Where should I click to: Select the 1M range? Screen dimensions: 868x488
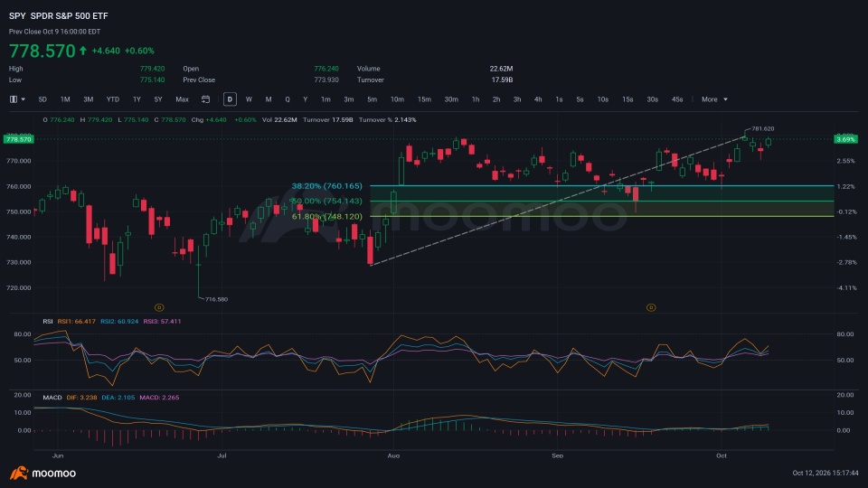(x=65, y=99)
